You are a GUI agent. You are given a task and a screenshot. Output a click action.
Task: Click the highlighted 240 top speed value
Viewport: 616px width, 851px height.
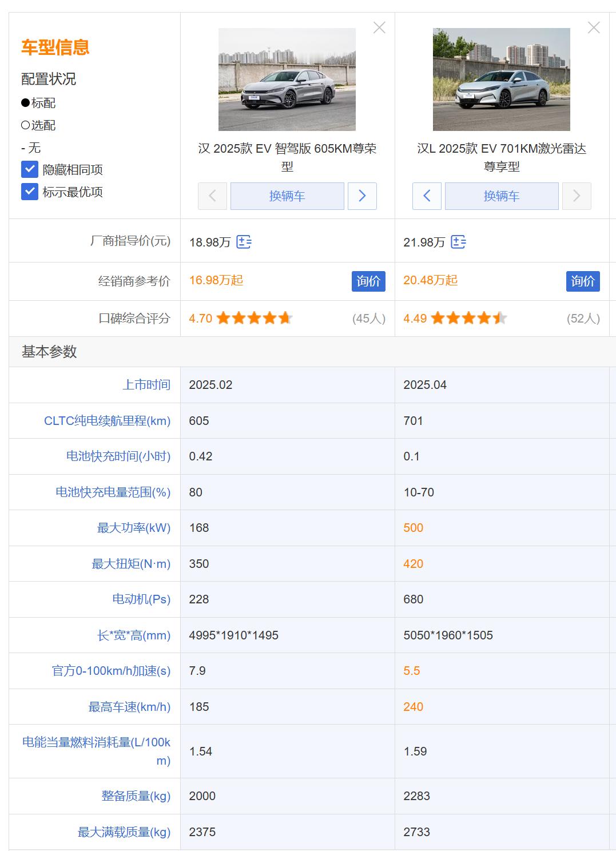(x=414, y=707)
